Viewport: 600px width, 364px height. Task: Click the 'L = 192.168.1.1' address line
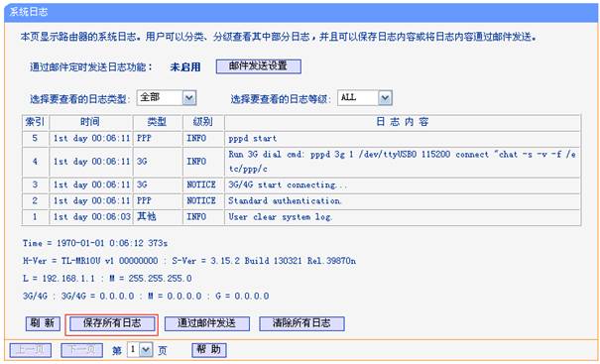[x=107, y=279]
